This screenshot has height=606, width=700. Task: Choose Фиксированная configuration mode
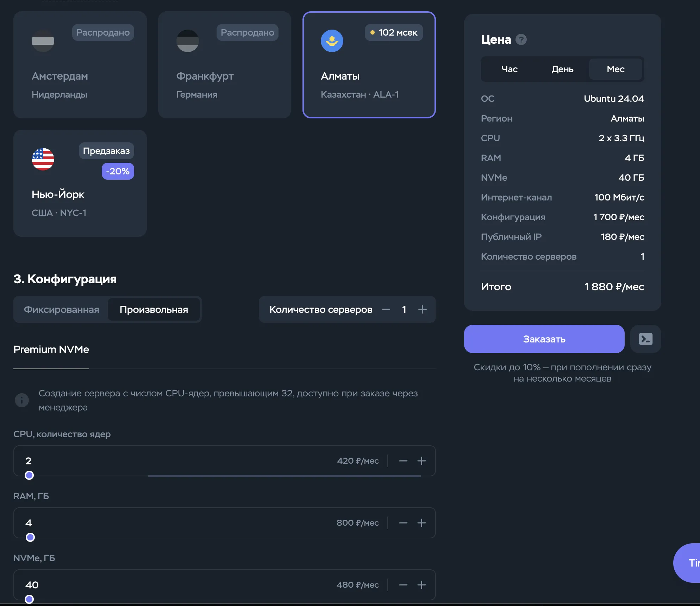(62, 309)
